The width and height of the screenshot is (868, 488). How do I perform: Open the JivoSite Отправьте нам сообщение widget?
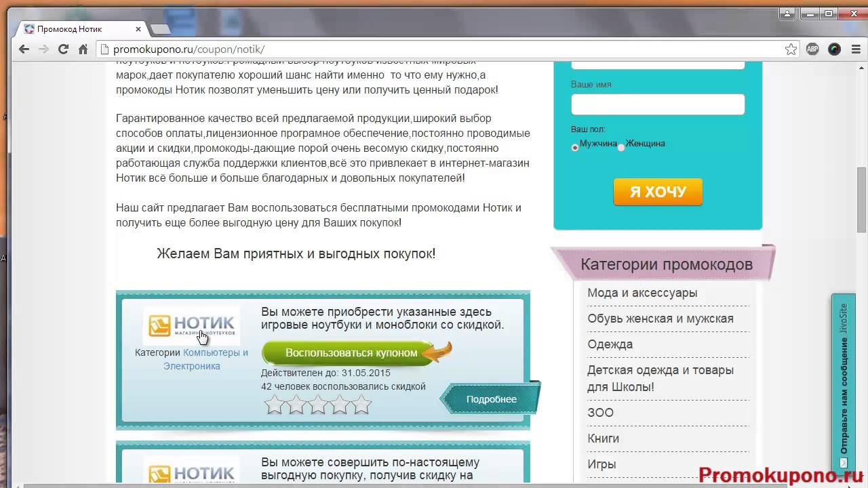844,385
